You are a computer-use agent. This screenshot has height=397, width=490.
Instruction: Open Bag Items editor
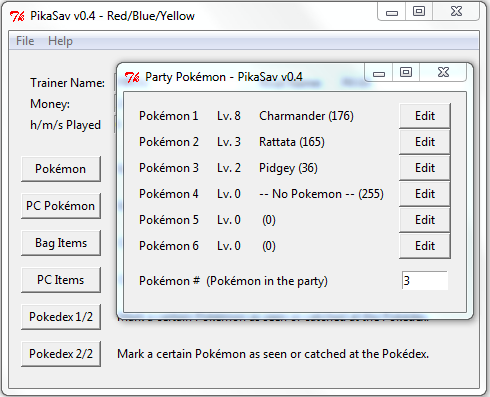point(61,243)
